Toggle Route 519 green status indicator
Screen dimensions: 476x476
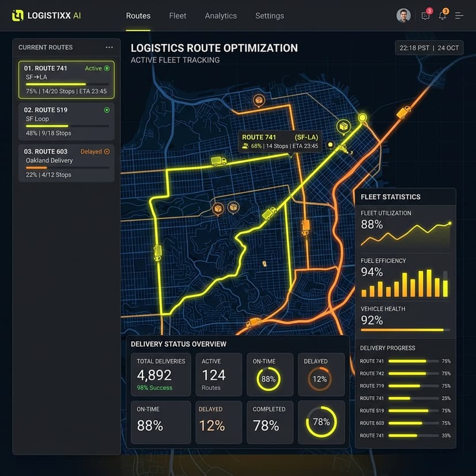point(107,110)
